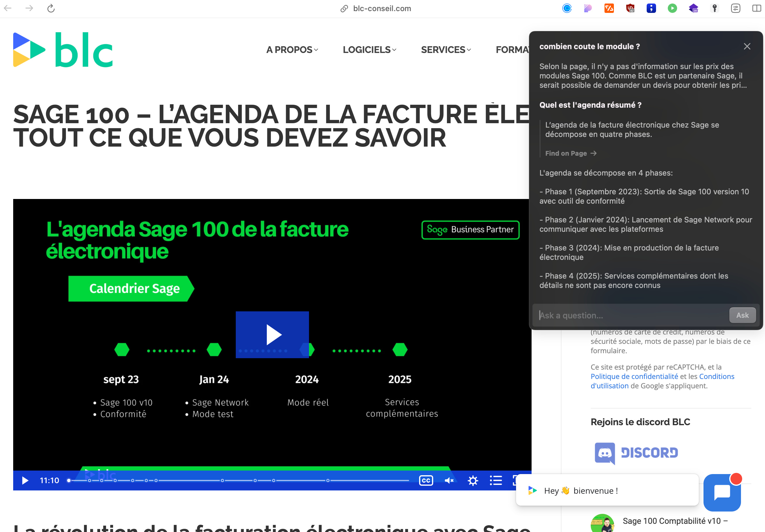Screen dimensions: 765x532
Task: Open the Politique de confidentialité link
Action: tap(634, 376)
